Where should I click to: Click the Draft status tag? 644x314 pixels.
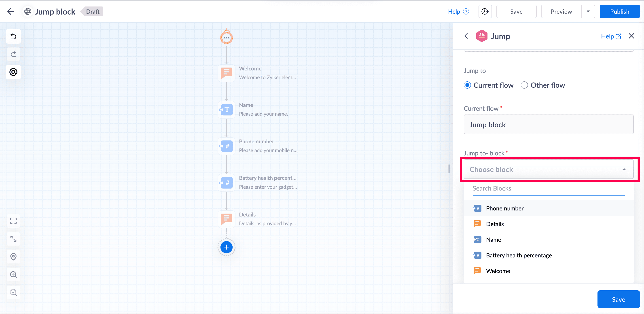92,11
